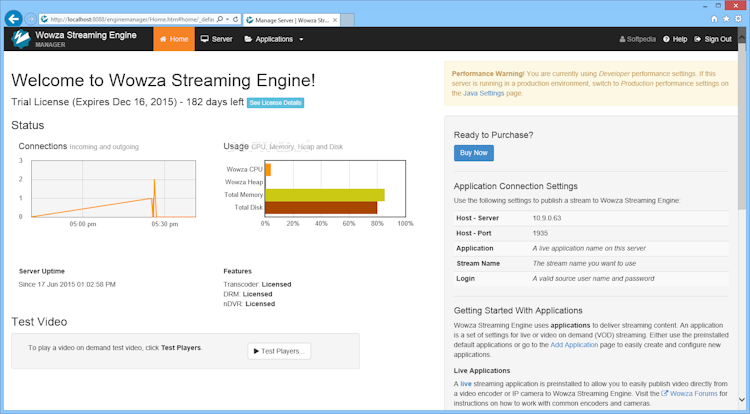Click the Live Applications subheading
Viewport: 750px width, 414px height.
pos(482,371)
